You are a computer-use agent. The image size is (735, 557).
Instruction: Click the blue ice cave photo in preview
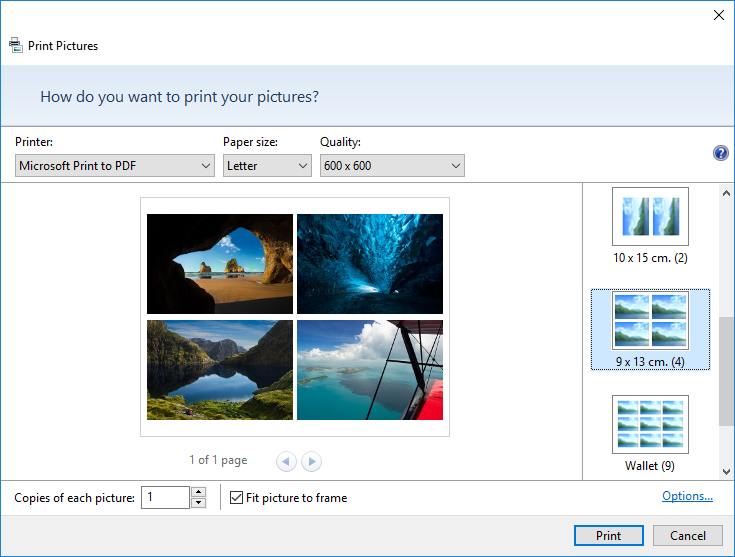coord(370,264)
